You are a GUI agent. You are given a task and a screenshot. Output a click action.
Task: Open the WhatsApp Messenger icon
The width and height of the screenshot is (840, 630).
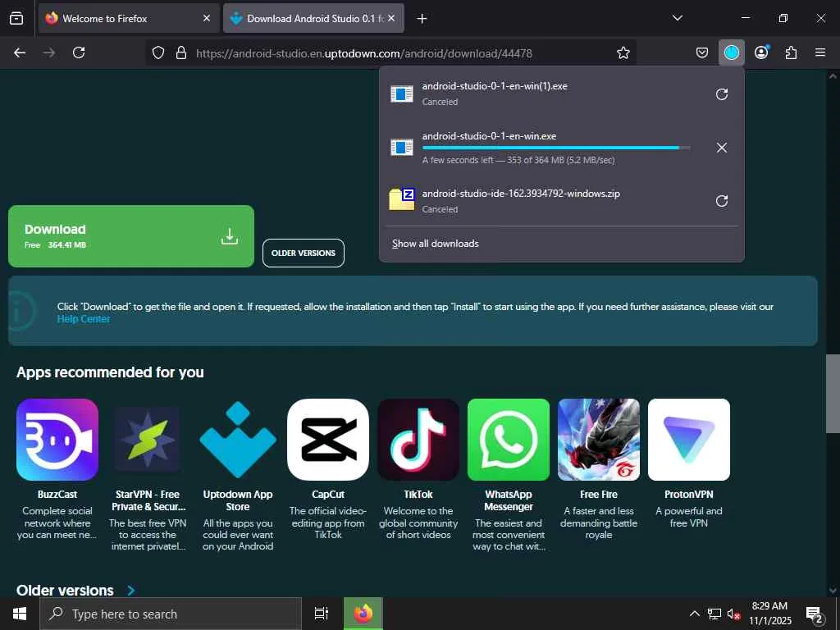(509, 440)
